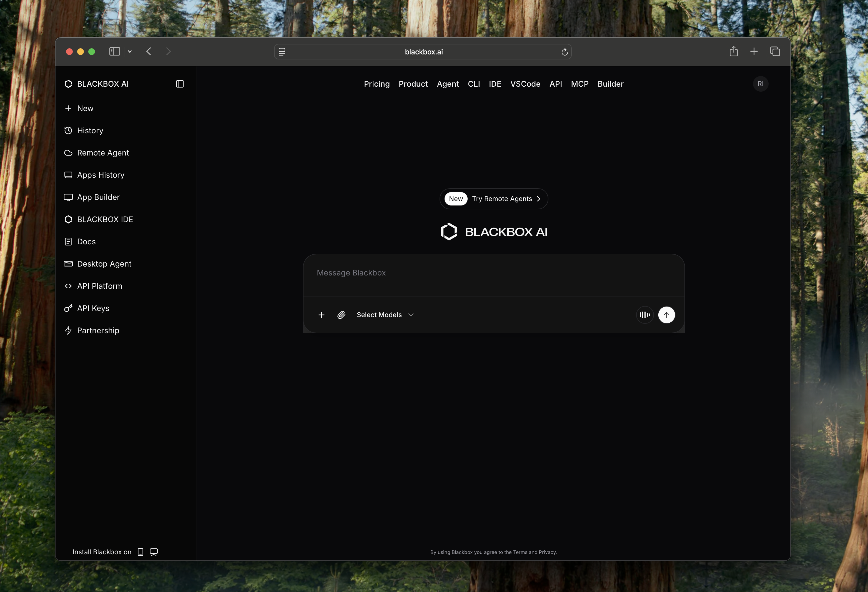The width and height of the screenshot is (868, 592).
Task: Select Remote Agent in the sidebar
Action: (x=103, y=153)
